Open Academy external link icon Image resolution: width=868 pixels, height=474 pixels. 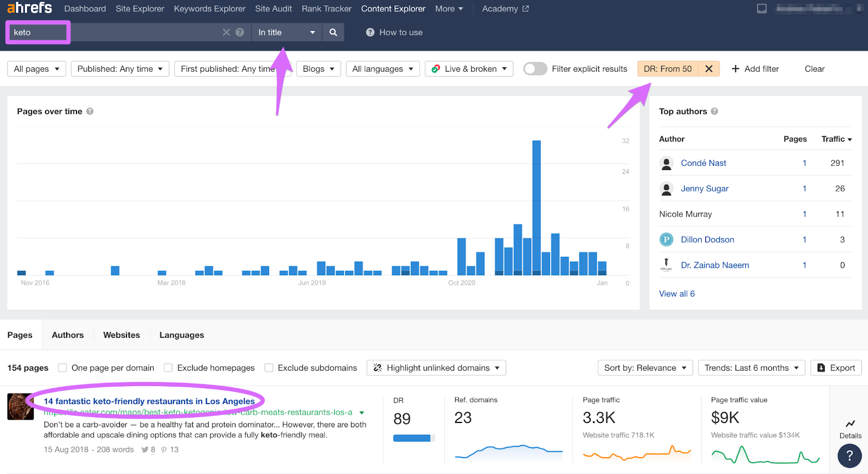pos(525,9)
